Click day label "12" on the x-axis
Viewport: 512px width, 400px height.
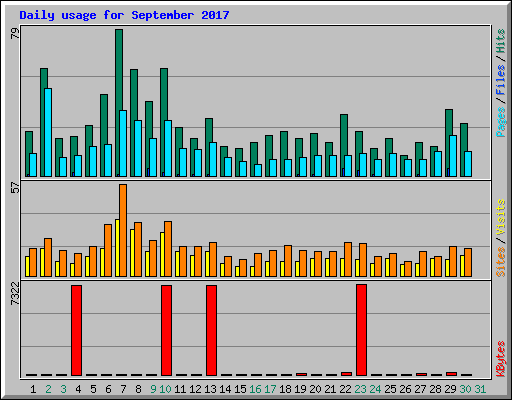tap(195, 389)
